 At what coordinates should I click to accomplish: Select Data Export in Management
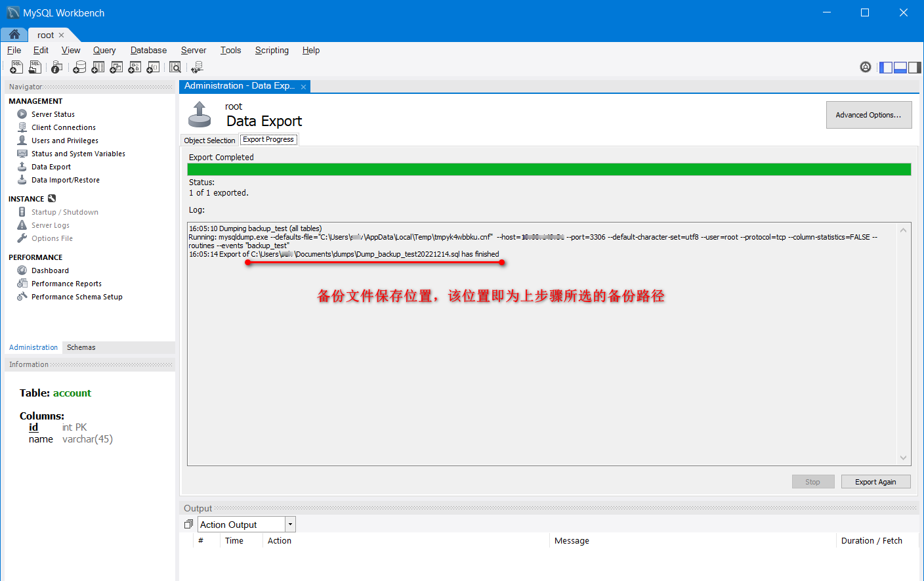51,167
